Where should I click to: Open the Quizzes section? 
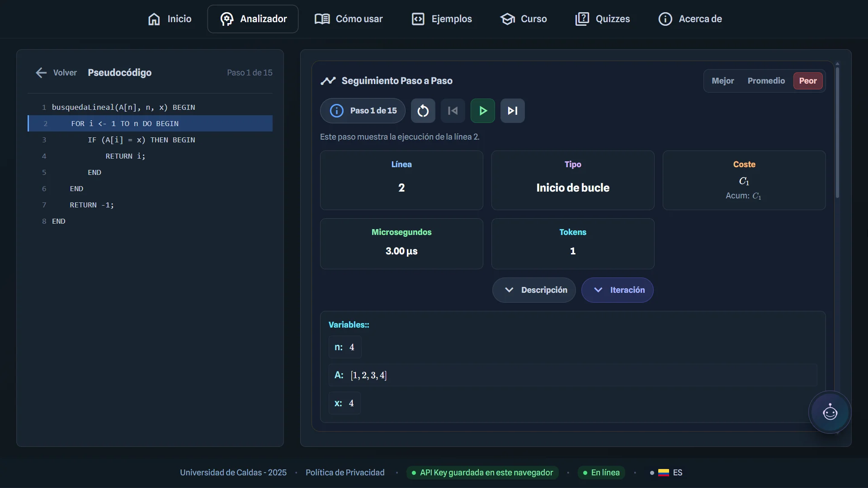602,19
